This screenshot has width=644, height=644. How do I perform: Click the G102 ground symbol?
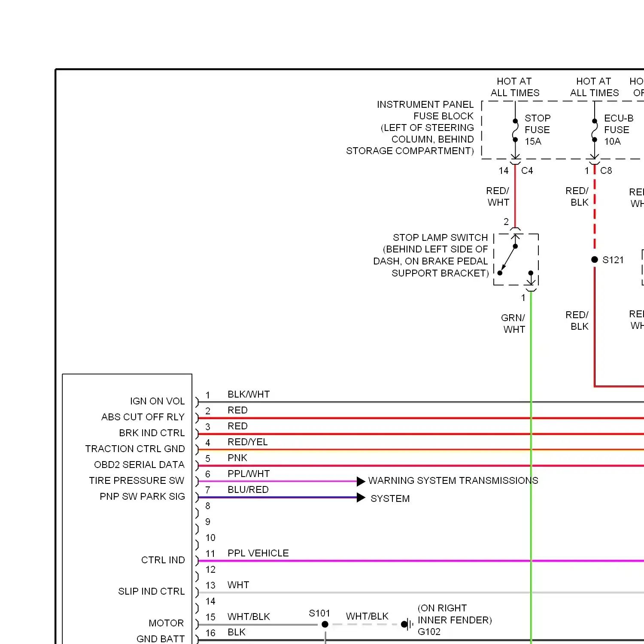407,624
